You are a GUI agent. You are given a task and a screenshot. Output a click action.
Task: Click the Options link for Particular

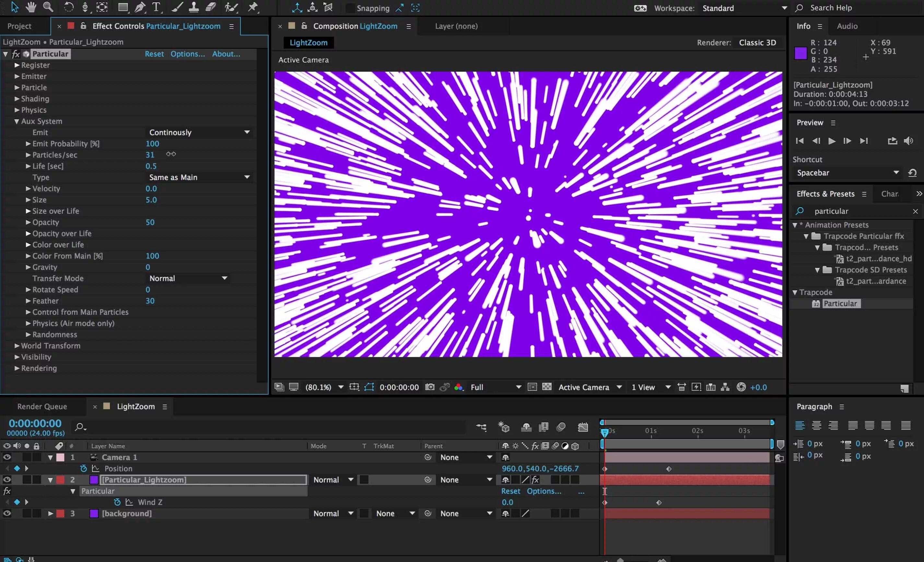point(188,54)
